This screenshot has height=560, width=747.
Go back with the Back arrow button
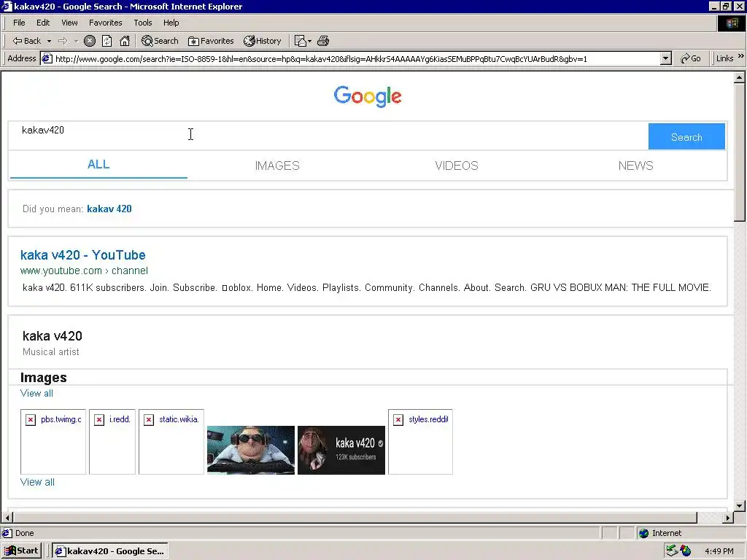[x=27, y=41]
